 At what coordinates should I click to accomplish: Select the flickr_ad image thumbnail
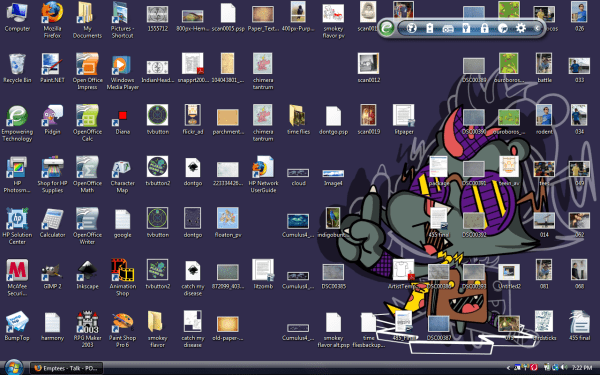point(192,120)
